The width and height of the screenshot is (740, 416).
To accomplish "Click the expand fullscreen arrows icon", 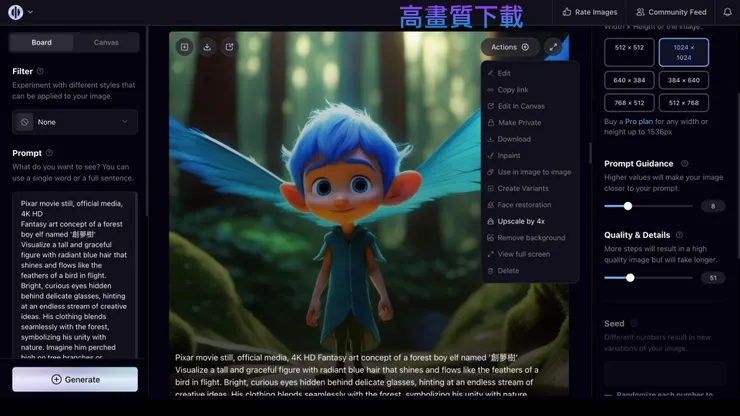I will 553,47.
